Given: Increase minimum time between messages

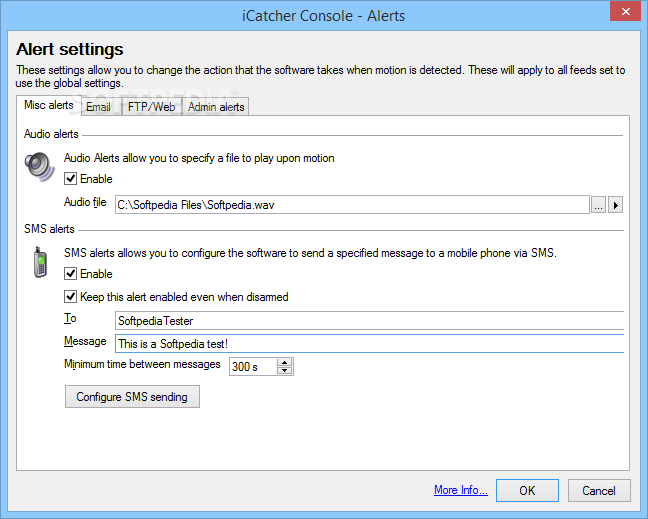Looking at the screenshot, I should 284,362.
